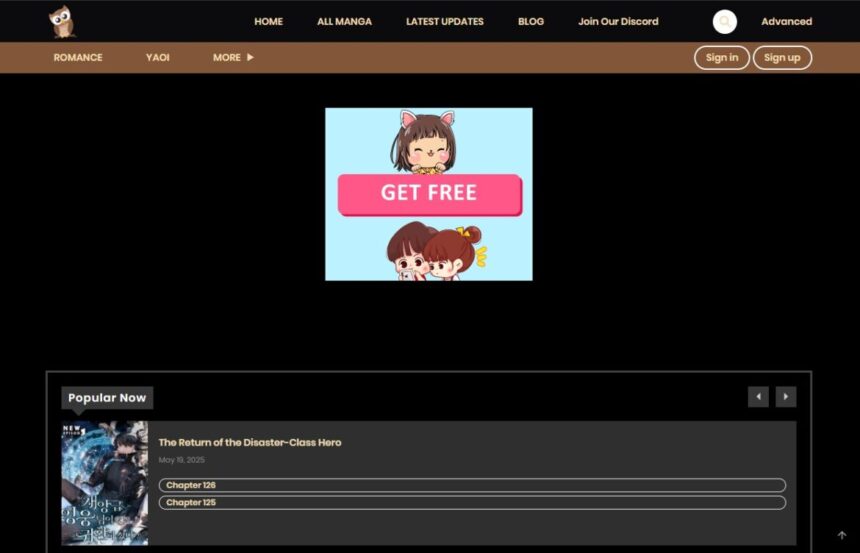The width and height of the screenshot is (860, 553).
Task: Show next Popular Now slide arrow
Action: 785,397
